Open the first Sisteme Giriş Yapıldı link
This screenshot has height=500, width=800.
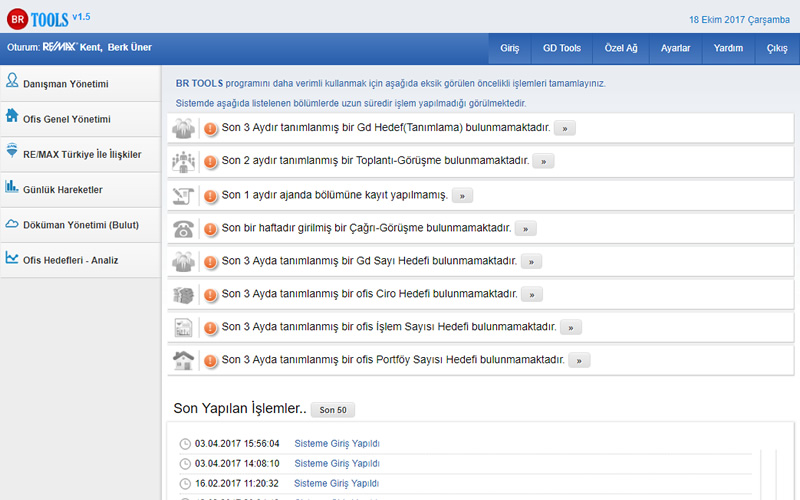pyautogui.click(x=337, y=444)
